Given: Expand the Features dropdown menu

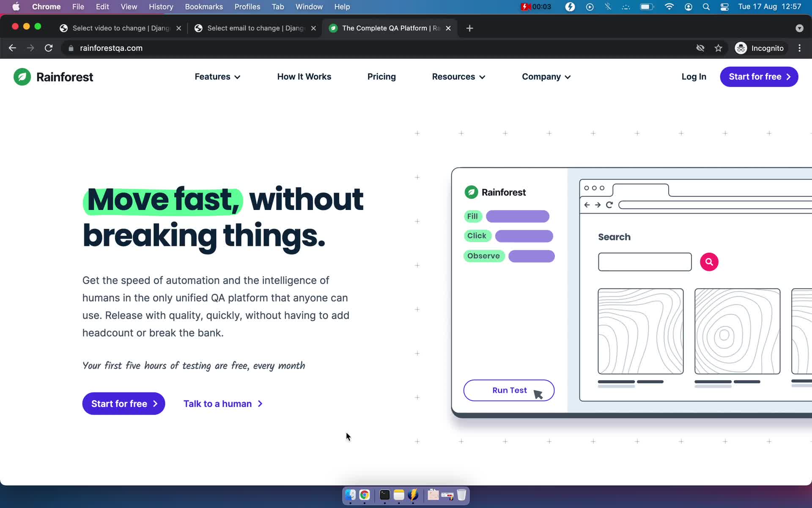Looking at the screenshot, I should (x=217, y=77).
